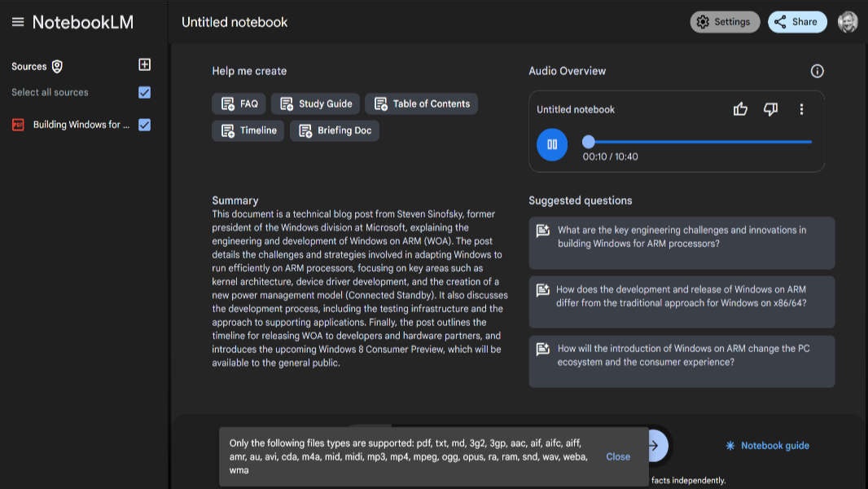868x489 pixels.
Task: Open the navigation hamburger menu
Action: [x=18, y=22]
